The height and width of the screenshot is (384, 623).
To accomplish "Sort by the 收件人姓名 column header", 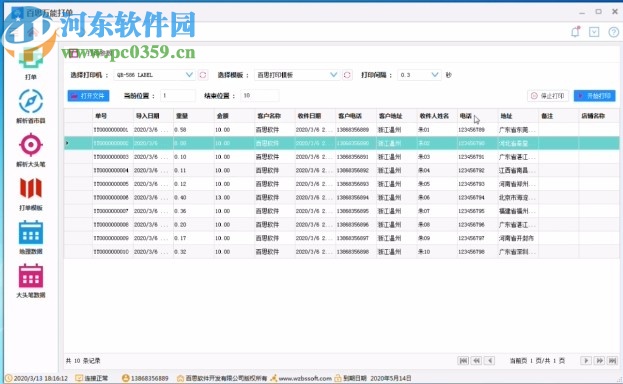I will pos(437,116).
